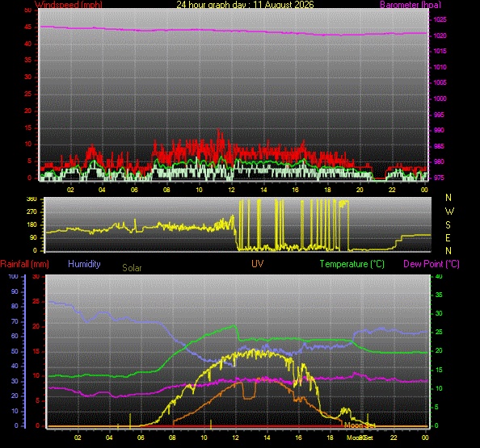Click the '22' hour label under windspeed graph
The height and width of the screenshot is (448, 480).
coord(392,190)
